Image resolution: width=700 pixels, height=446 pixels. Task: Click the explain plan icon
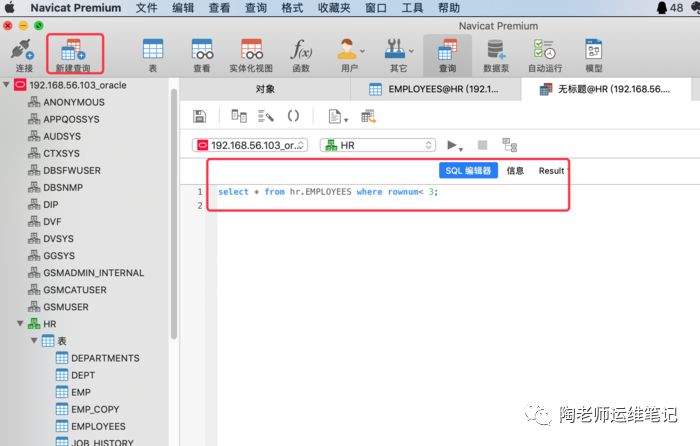(509, 145)
